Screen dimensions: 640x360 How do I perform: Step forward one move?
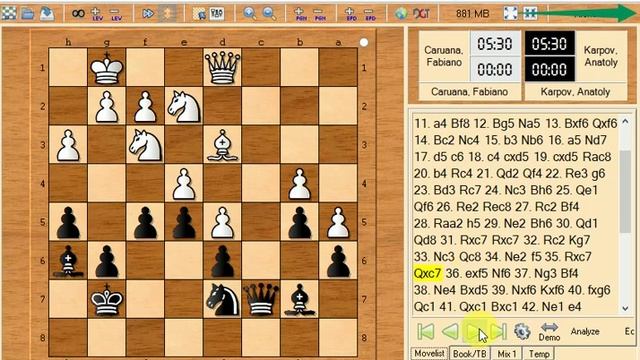pyautogui.click(x=474, y=331)
